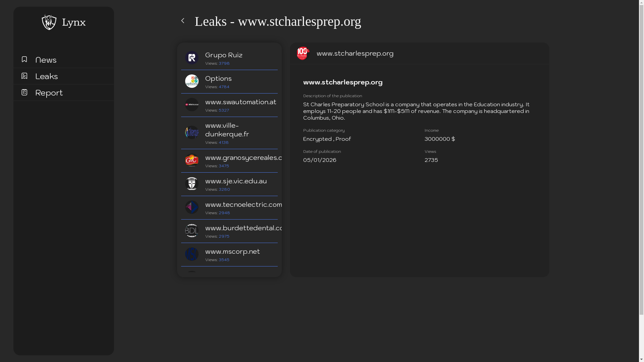Click the Grupo Ruiz 3798 views count

[x=224, y=63]
